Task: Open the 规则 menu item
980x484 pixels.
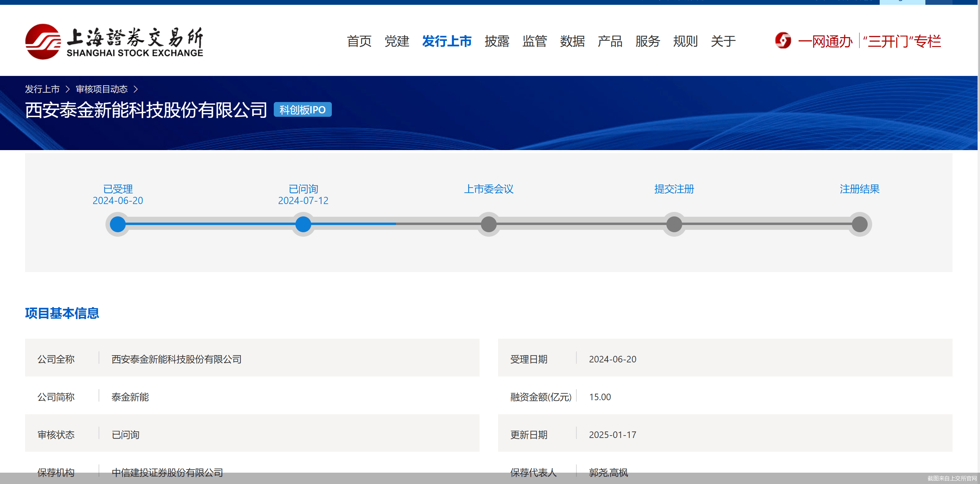Action: click(685, 41)
